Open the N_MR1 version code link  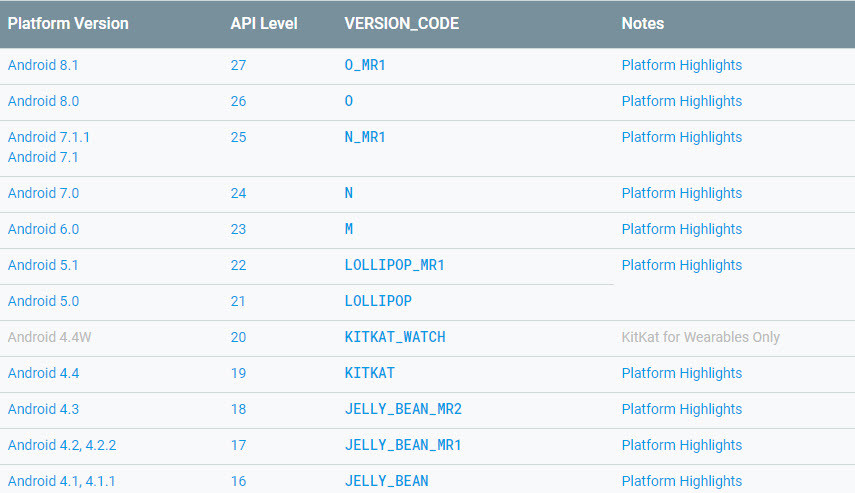(x=365, y=137)
